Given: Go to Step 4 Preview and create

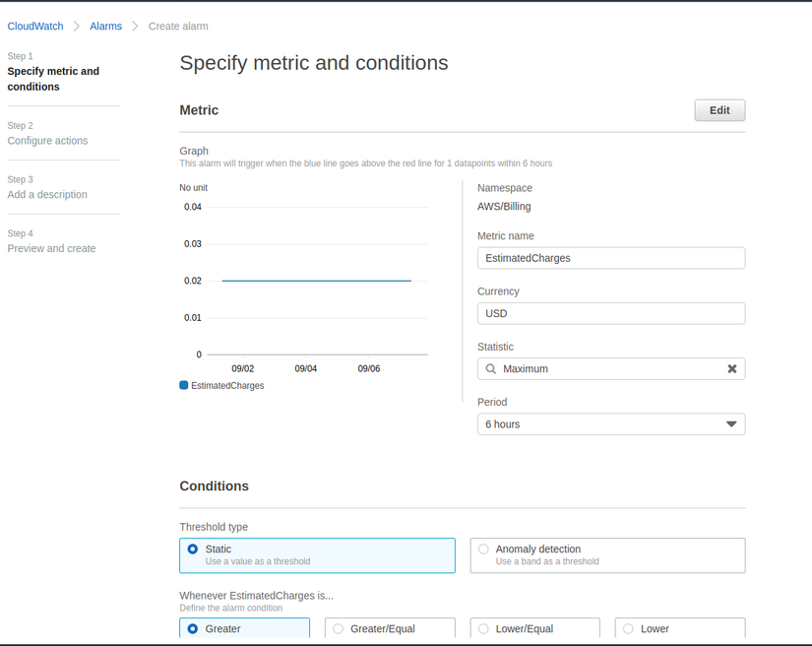Looking at the screenshot, I should tap(51, 249).
